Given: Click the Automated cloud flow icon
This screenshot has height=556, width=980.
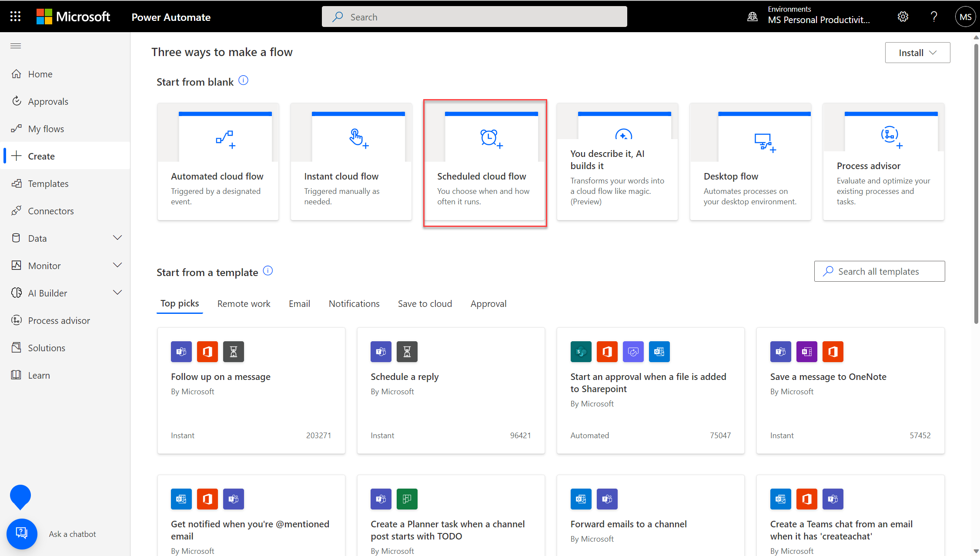Looking at the screenshot, I should point(224,138).
